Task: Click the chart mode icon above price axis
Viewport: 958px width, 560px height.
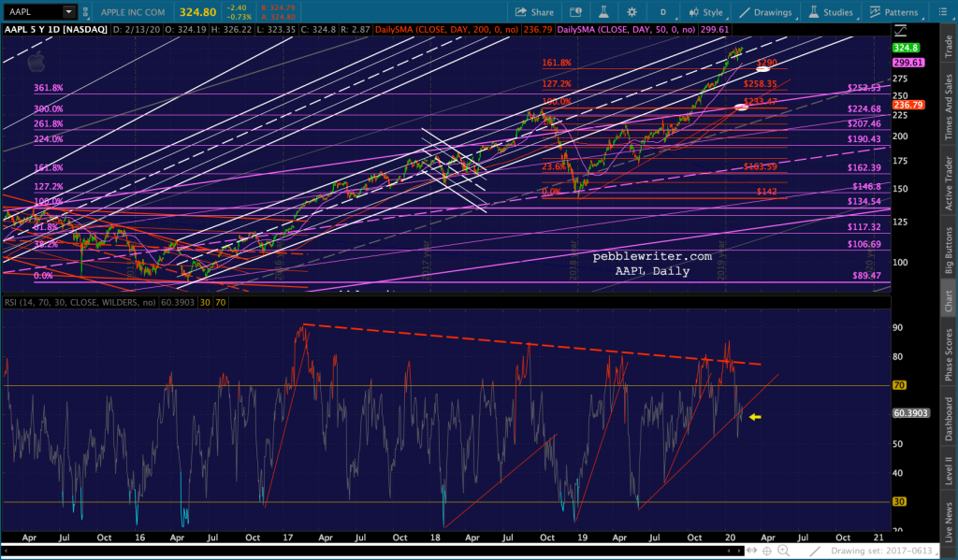Action: click(901, 30)
